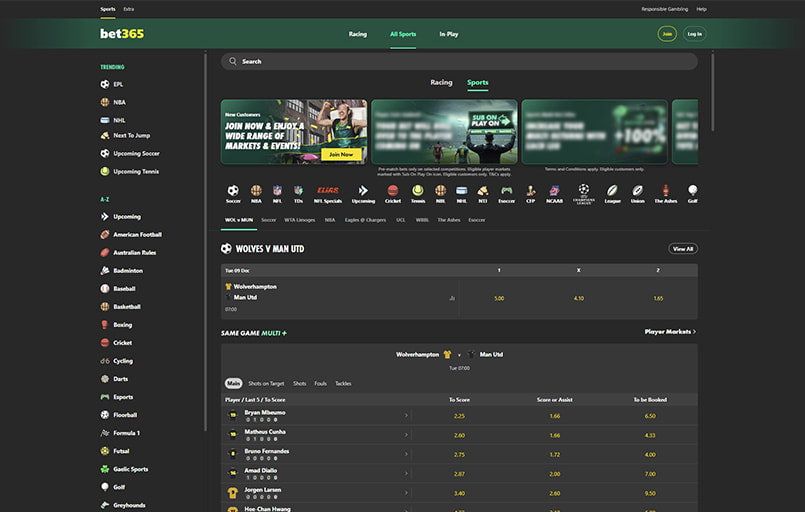Click the left sidebar scrollbar
805x512 pixels.
[x=205, y=241]
